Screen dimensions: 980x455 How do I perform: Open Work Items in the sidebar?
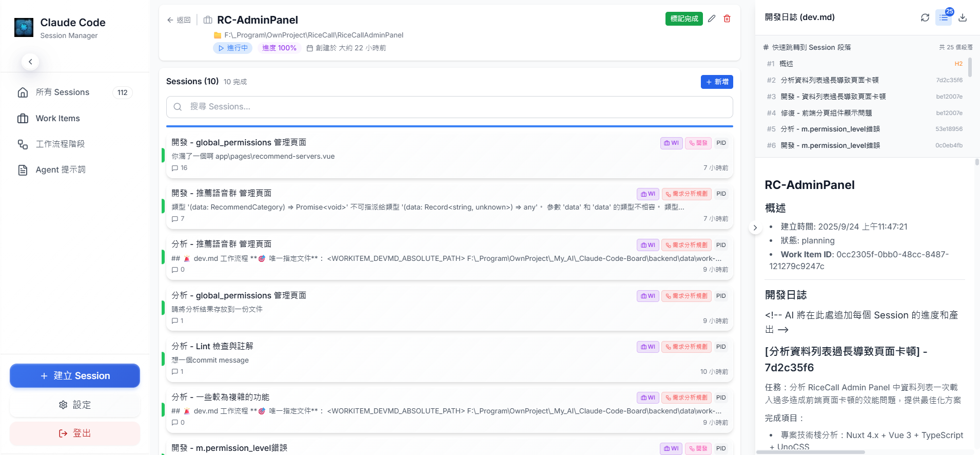tap(75, 119)
